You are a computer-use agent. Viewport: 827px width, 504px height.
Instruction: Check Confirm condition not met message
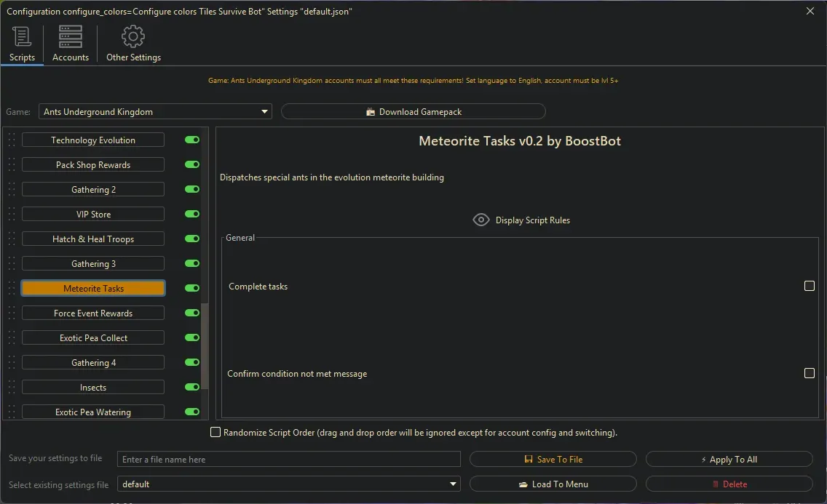pyautogui.click(x=809, y=373)
